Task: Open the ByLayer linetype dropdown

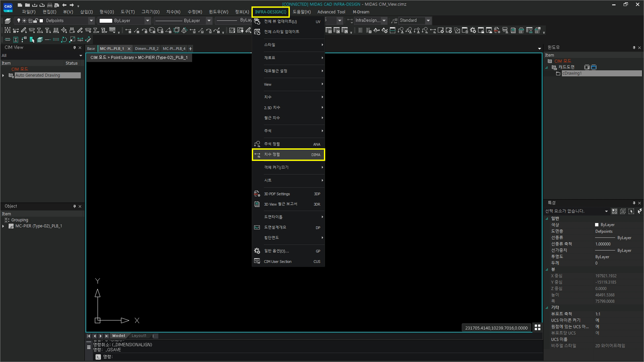Action: point(209,21)
